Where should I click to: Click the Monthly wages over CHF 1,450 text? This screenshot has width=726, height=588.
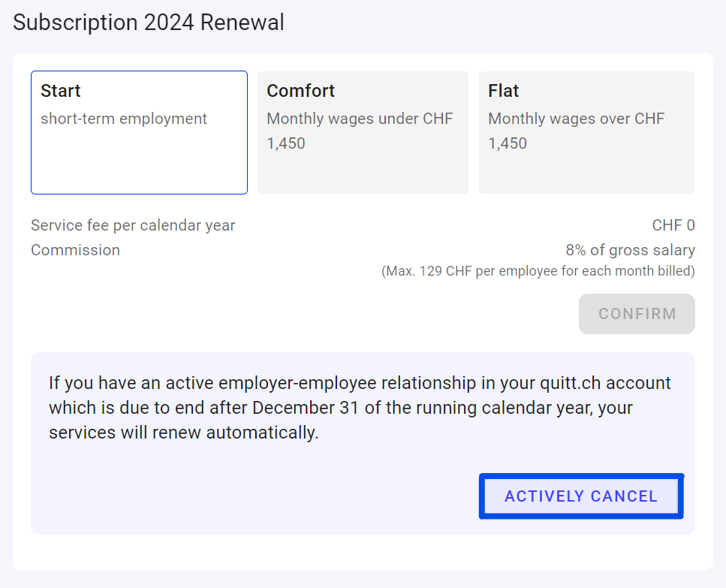[x=576, y=131]
